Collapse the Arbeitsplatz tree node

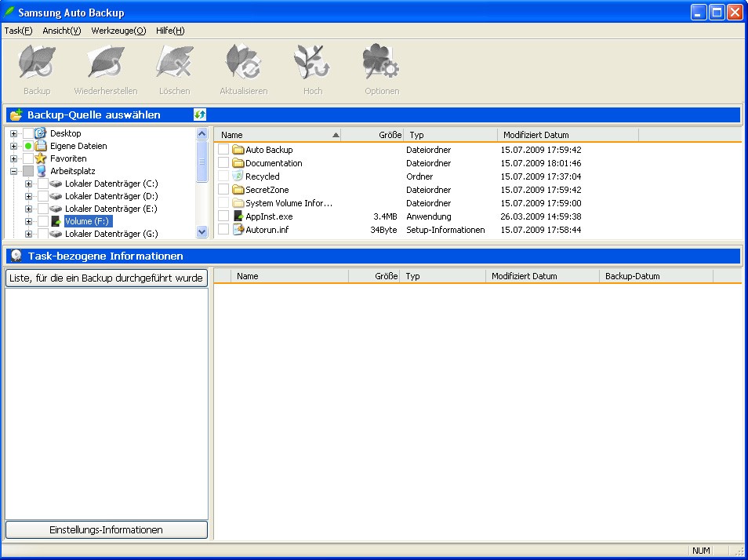point(13,171)
